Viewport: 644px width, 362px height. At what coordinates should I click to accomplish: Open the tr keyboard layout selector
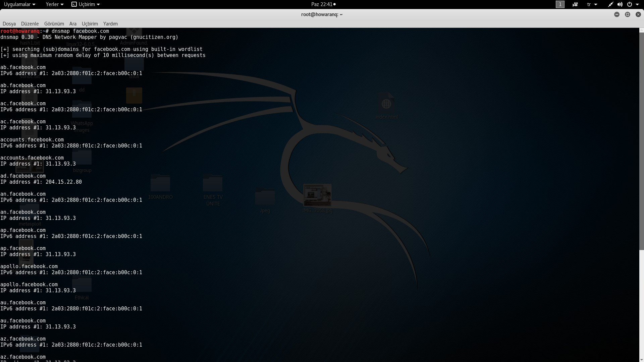click(592, 4)
